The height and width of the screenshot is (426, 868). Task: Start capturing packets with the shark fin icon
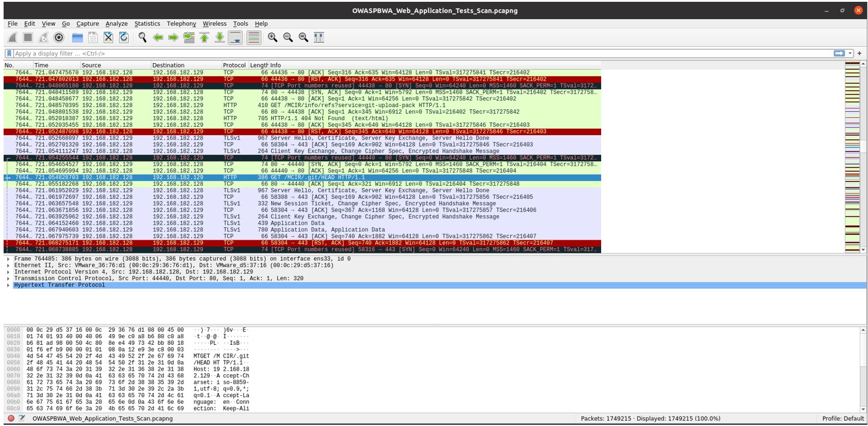coord(12,37)
